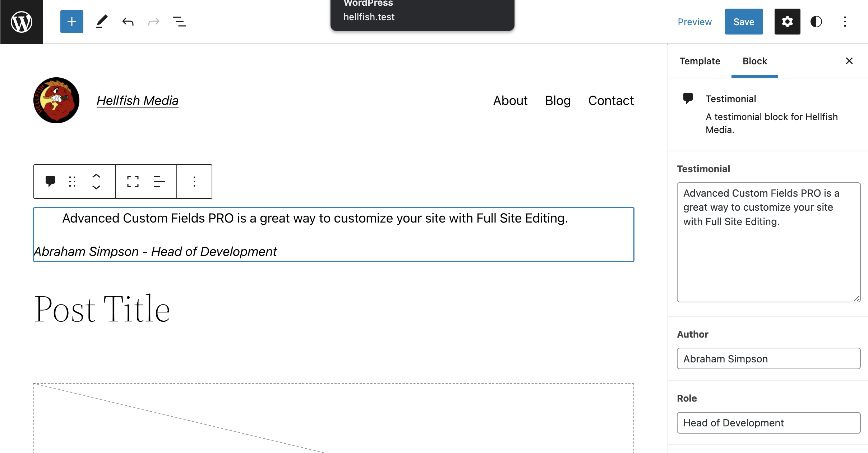Open the Blog navigation link

pos(558,100)
